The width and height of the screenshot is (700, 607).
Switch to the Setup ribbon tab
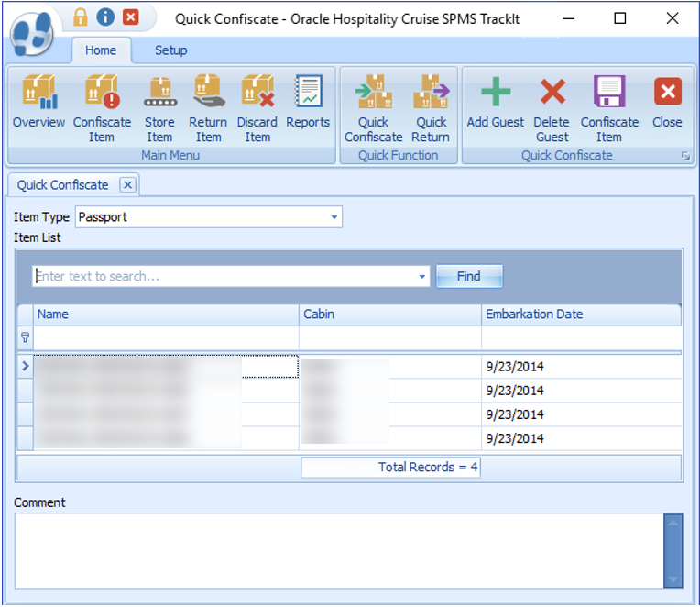tap(171, 50)
